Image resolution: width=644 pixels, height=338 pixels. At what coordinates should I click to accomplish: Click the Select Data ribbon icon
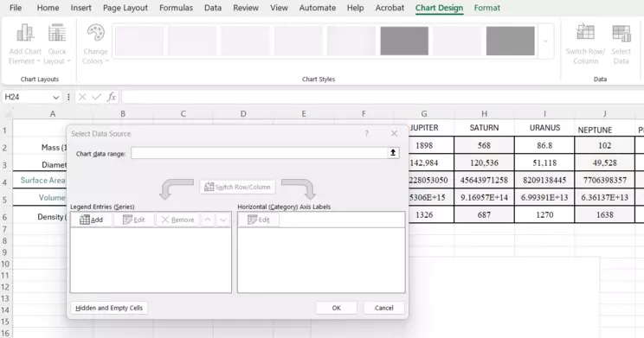(621, 44)
